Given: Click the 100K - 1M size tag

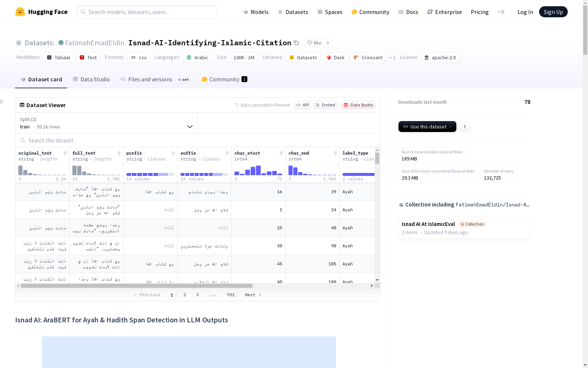Looking at the screenshot, I should (244, 57).
